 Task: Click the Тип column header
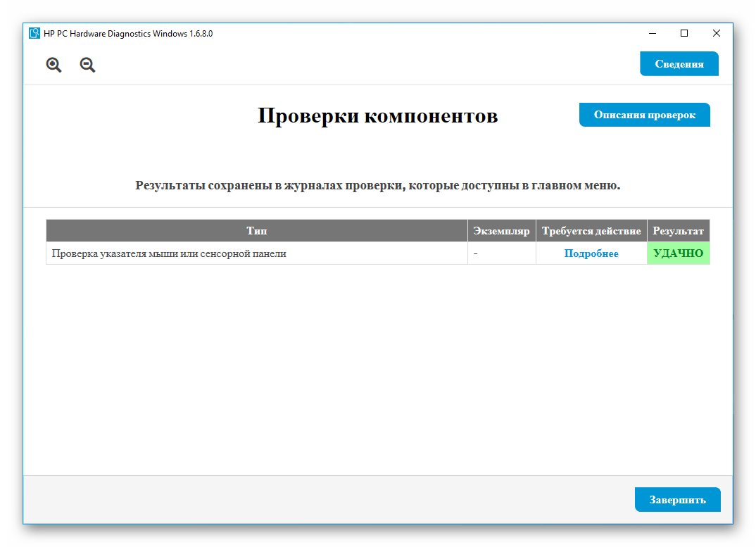(x=256, y=231)
